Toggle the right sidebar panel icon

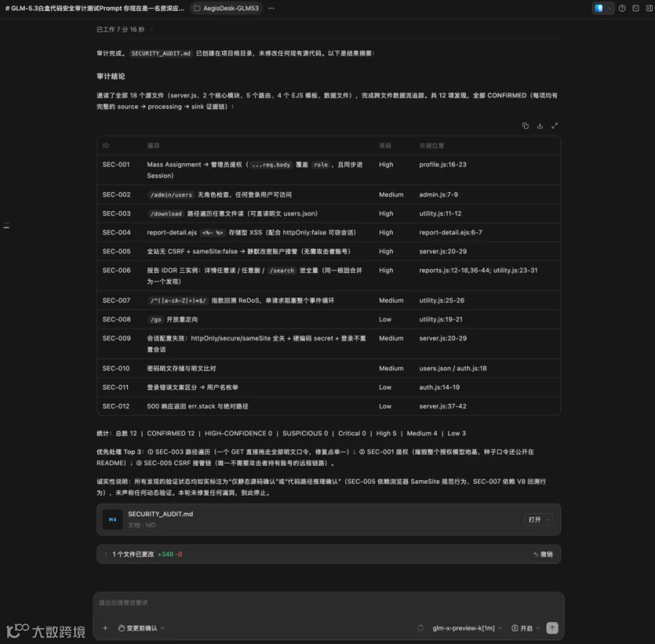[x=649, y=8]
